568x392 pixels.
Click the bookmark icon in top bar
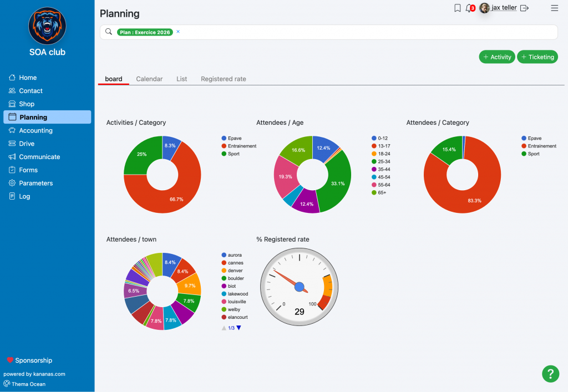click(x=458, y=8)
